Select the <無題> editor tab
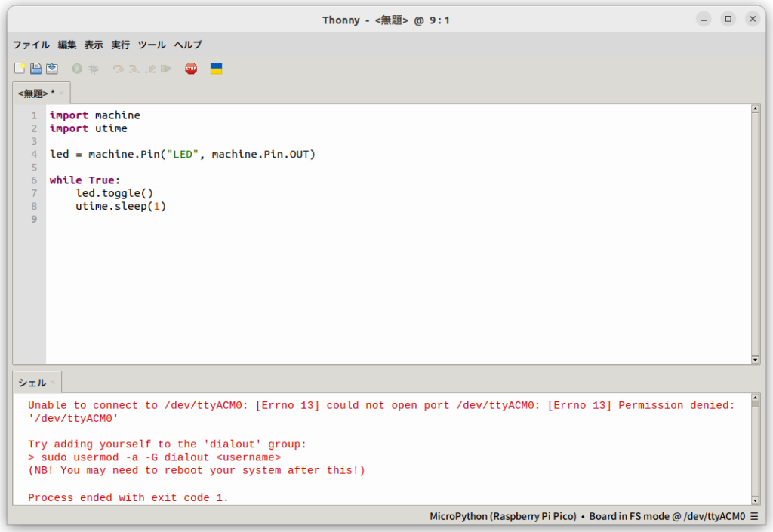The height and width of the screenshot is (532, 773). point(35,93)
